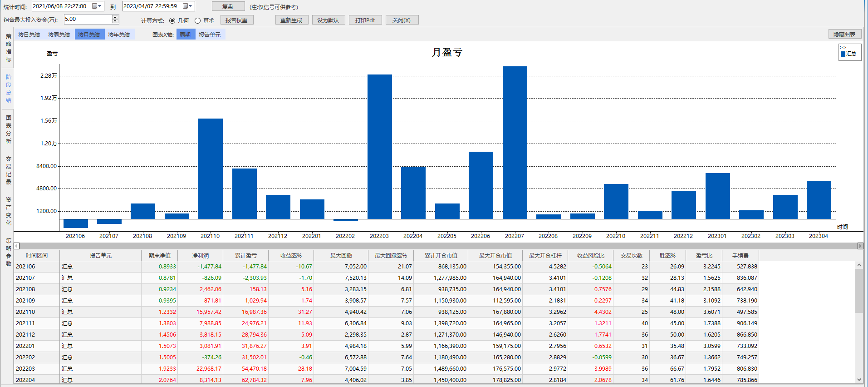Open the 策略指标 side tab
Image resolution: width=868 pixels, height=387 pixels.
8,48
